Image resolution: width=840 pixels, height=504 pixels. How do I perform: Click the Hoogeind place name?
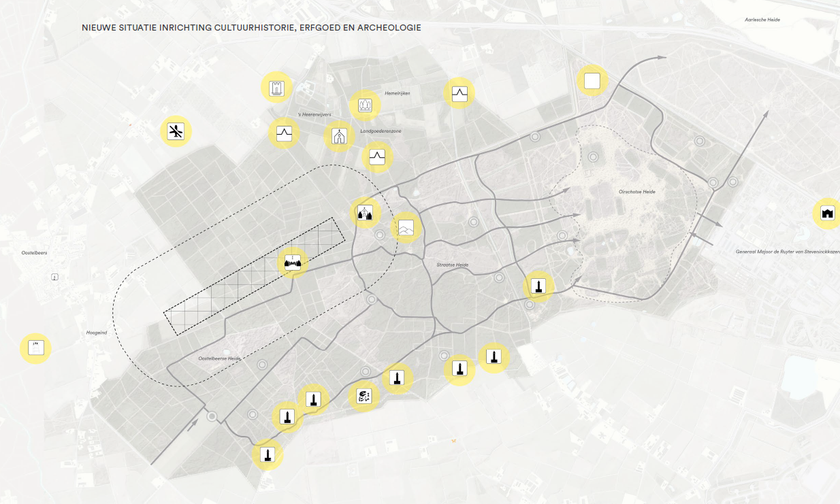[x=97, y=333]
